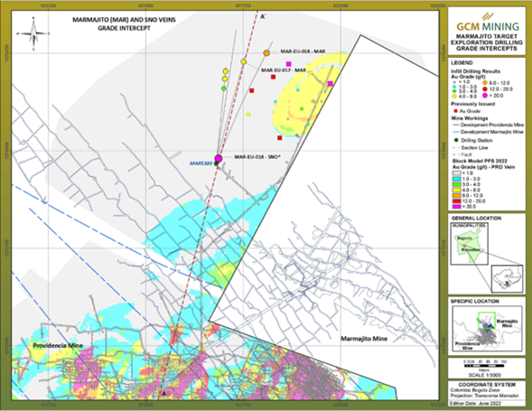Click the Specific Location inset map
532x411 pixels.
pos(487,329)
